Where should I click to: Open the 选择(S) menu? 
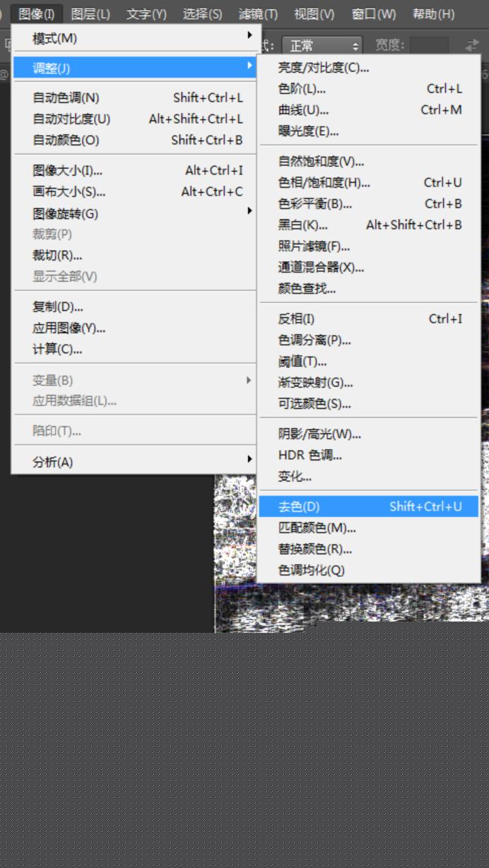202,13
